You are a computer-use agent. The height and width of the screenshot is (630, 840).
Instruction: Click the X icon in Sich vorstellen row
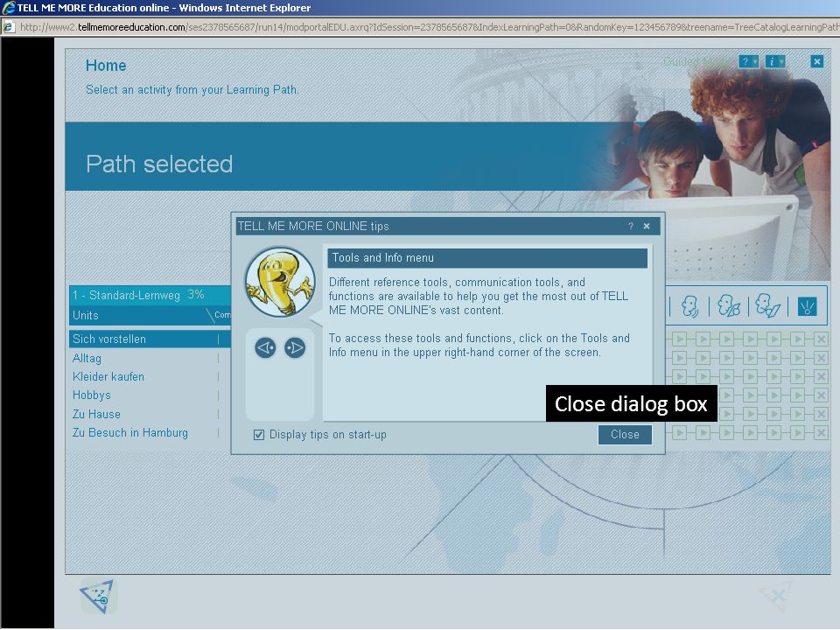click(x=821, y=339)
